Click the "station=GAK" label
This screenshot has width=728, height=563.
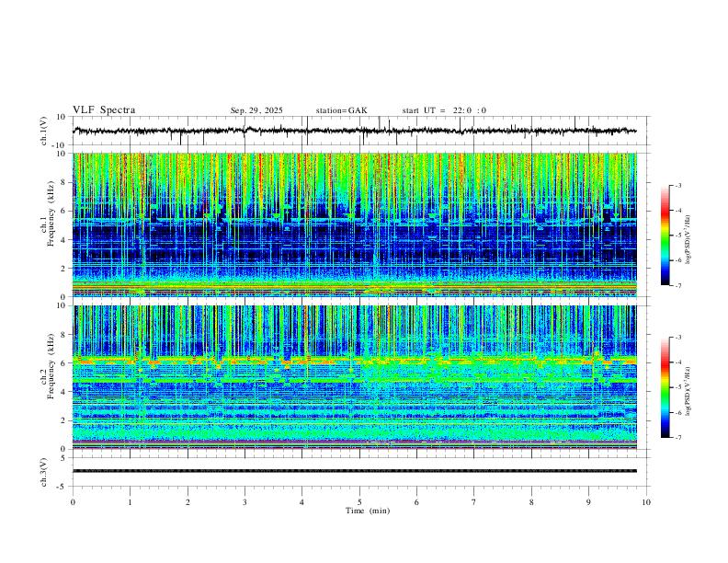341,110
